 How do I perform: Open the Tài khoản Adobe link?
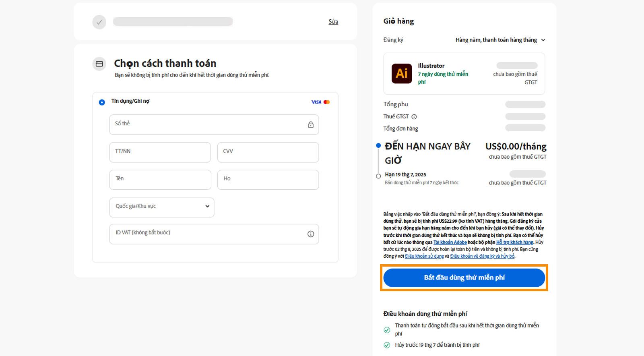point(450,242)
